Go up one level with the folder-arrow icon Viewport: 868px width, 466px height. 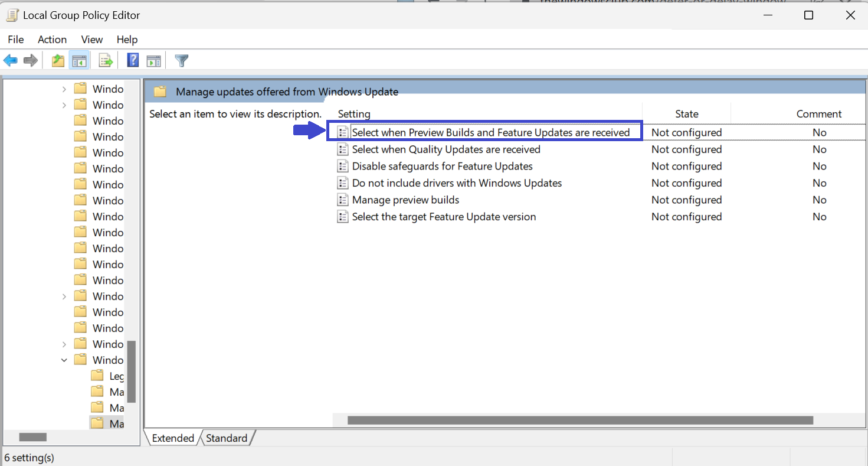[58, 60]
